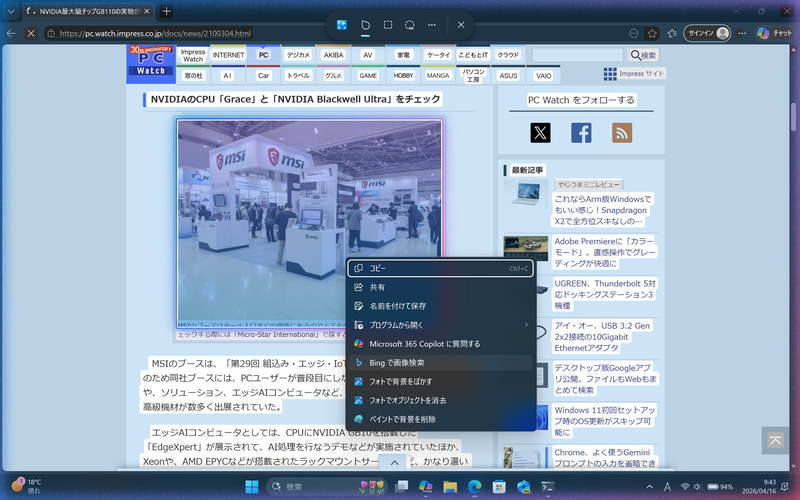The height and width of the screenshot is (500, 800).
Task: Open the INTERNET navigation tab
Action: 228,55
